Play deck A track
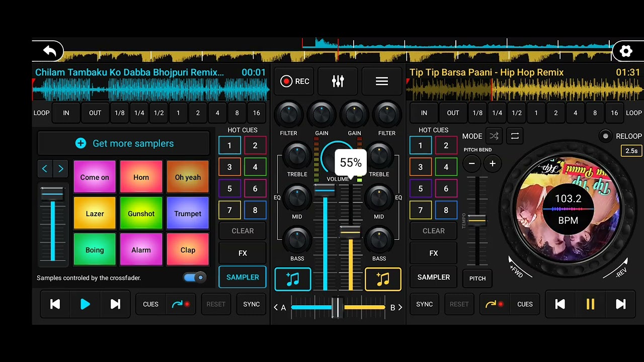 click(x=85, y=304)
